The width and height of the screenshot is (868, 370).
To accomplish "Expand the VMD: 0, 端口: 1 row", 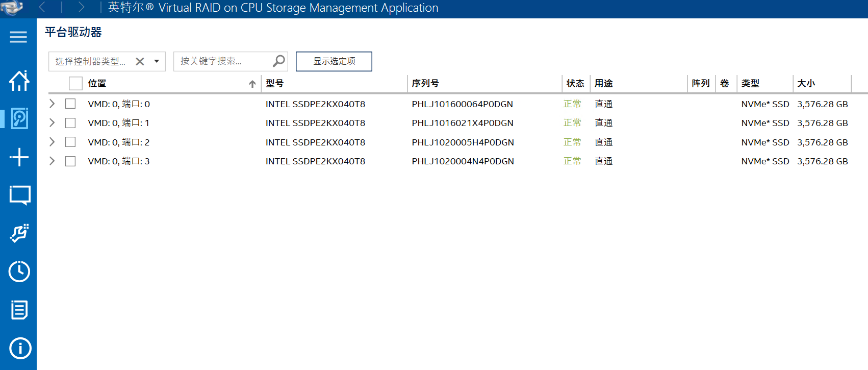I will point(52,122).
